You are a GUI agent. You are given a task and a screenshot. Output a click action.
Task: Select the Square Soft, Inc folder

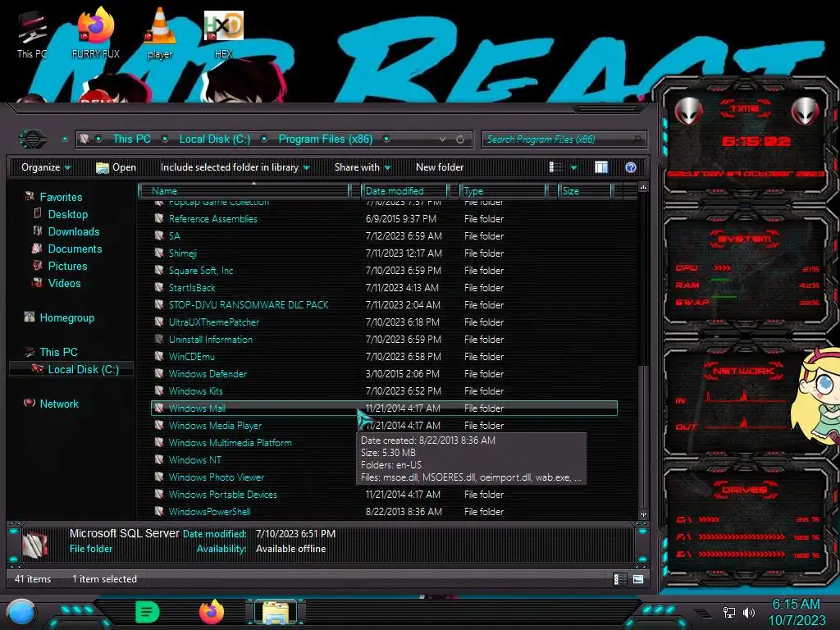pyautogui.click(x=201, y=270)
